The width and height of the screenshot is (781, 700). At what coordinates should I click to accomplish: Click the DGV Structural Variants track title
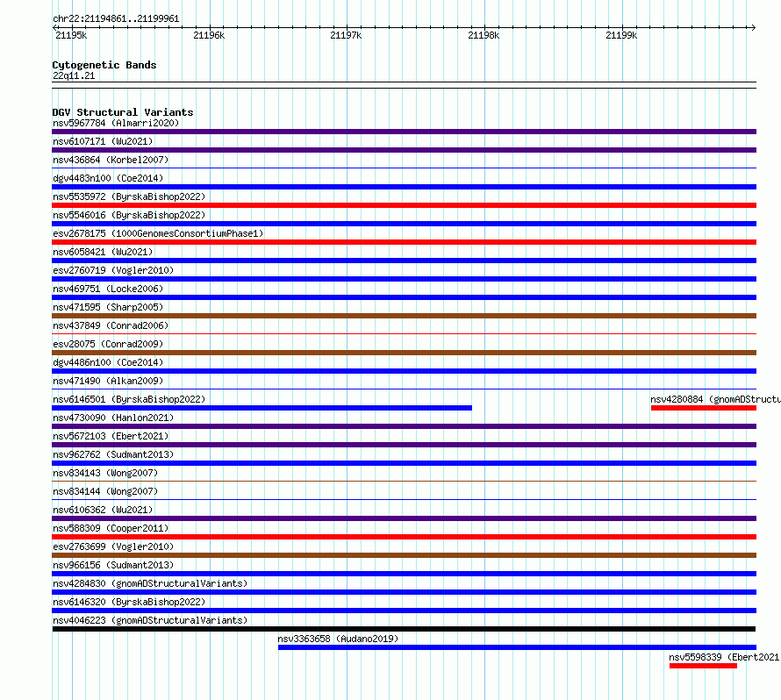[123, 112]
